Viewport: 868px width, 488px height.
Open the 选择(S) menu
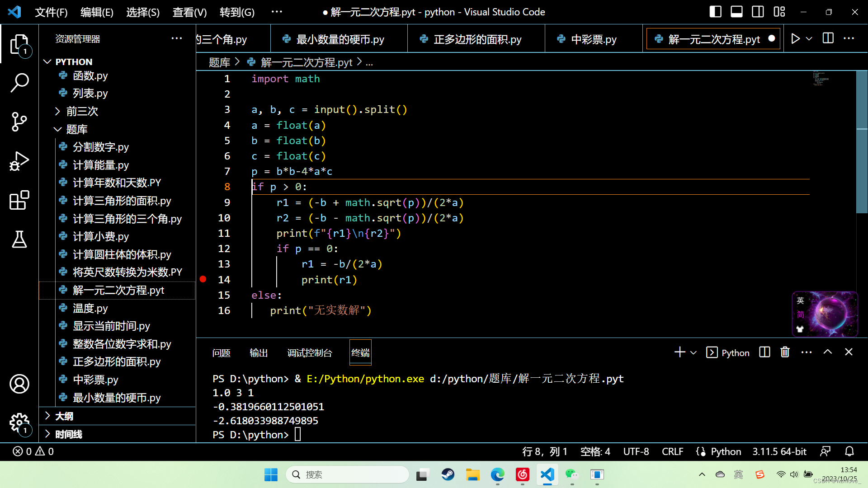(x=143, y=12)
